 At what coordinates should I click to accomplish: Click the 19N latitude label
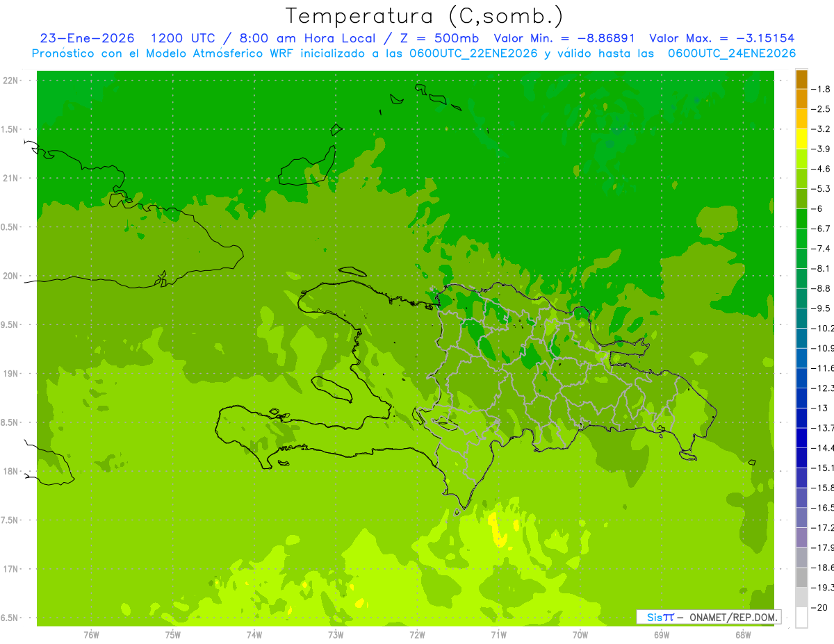coord(10,373)
